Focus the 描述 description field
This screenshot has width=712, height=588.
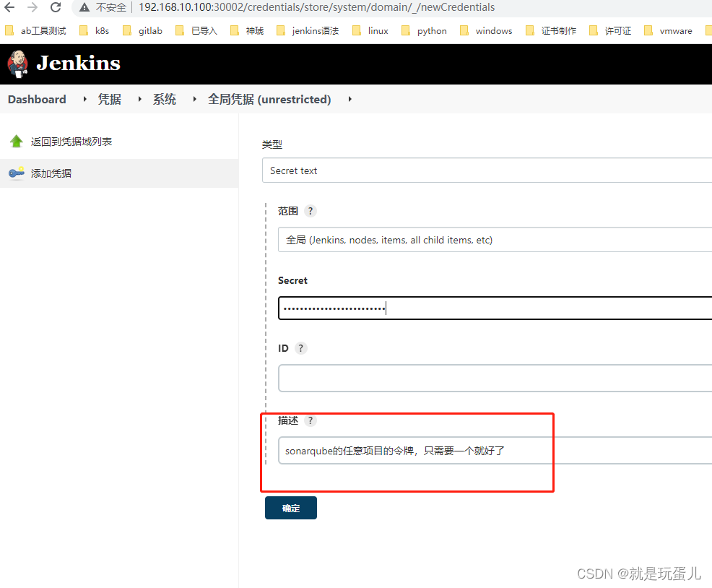tap(495, 450)
